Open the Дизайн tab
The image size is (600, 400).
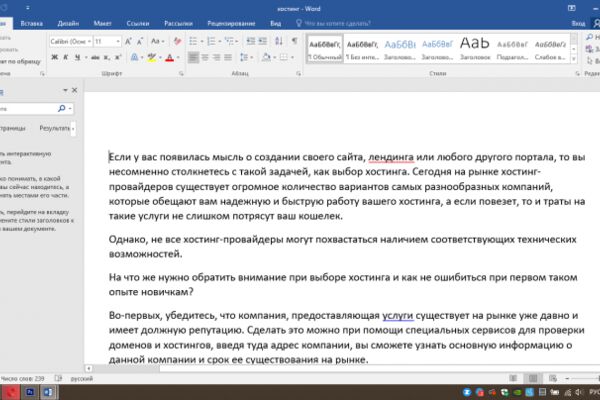pos(68,23)
